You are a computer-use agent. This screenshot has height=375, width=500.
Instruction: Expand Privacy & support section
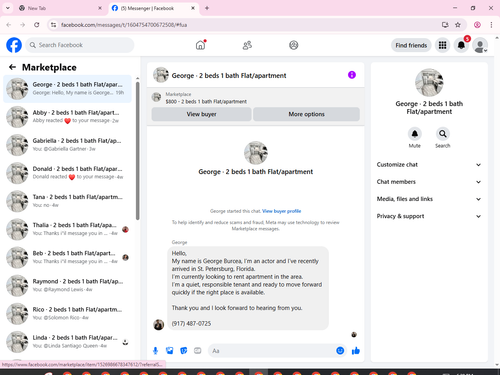429,216
